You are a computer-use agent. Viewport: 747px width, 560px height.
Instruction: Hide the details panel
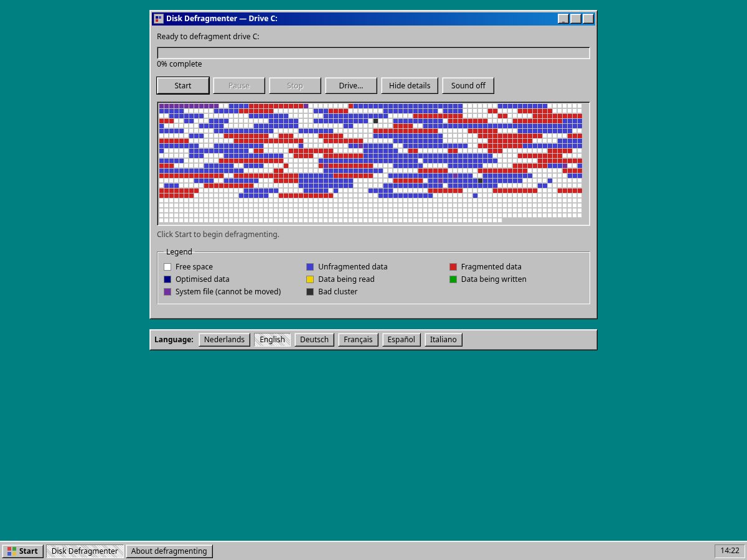[x=410, y=85]
